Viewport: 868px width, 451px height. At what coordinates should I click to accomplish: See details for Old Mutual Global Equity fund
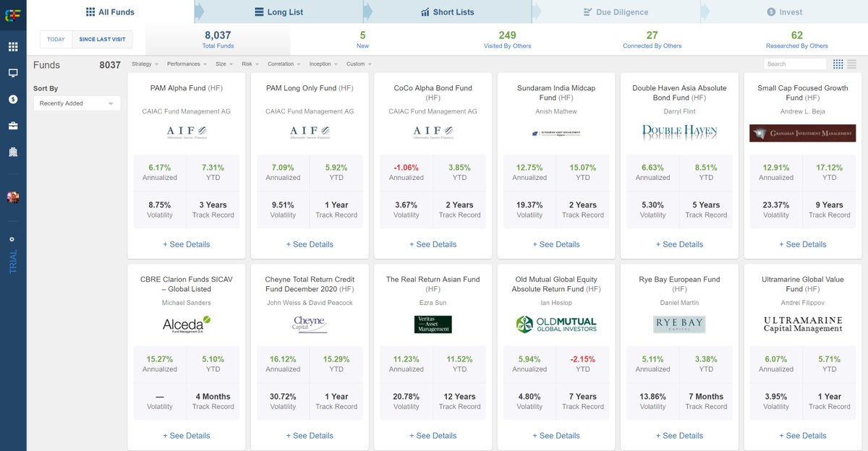tap(556, 436)
